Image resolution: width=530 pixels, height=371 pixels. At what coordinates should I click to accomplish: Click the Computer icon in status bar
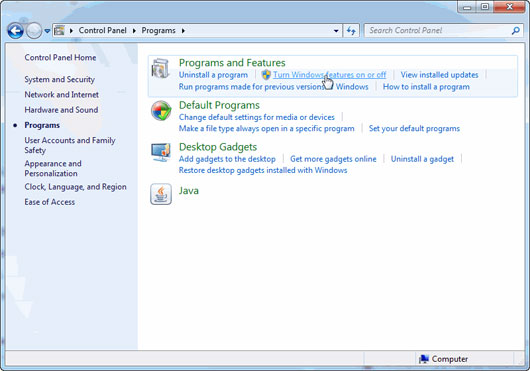point(424,359)
